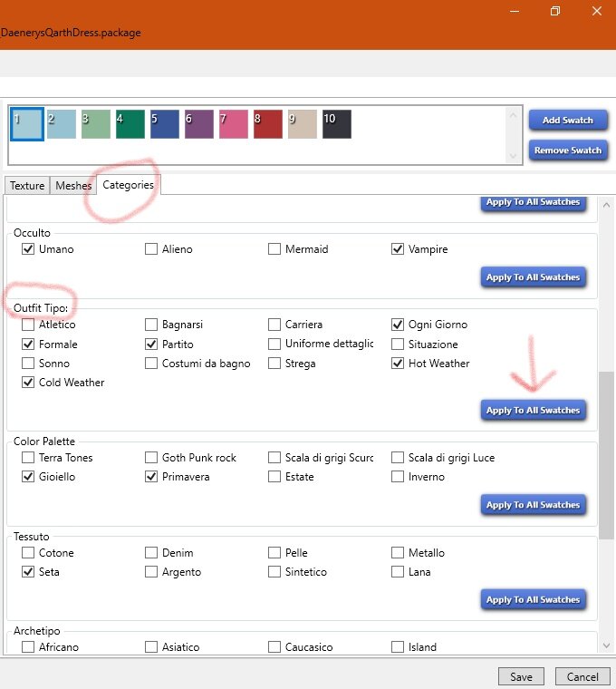Tick the Bagnarsi checkbox
This screenshot has height=689, width=616.
(151, 325)
